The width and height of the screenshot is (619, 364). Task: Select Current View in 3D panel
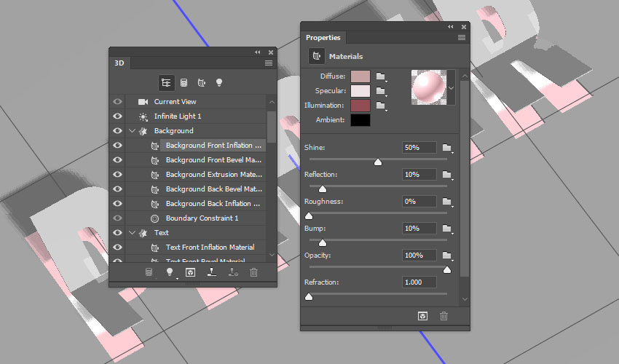point(196,101)
